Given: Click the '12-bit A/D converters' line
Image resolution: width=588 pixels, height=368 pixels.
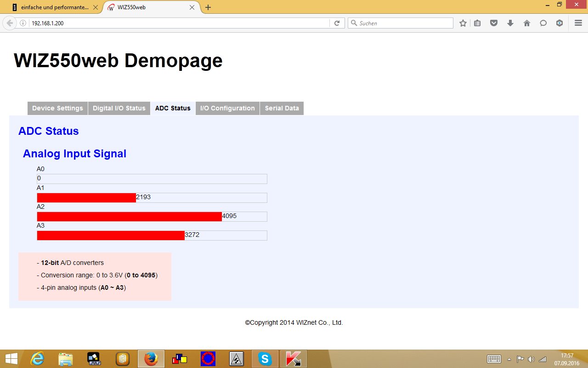Looking at the screenshot, I should point(70,263).
